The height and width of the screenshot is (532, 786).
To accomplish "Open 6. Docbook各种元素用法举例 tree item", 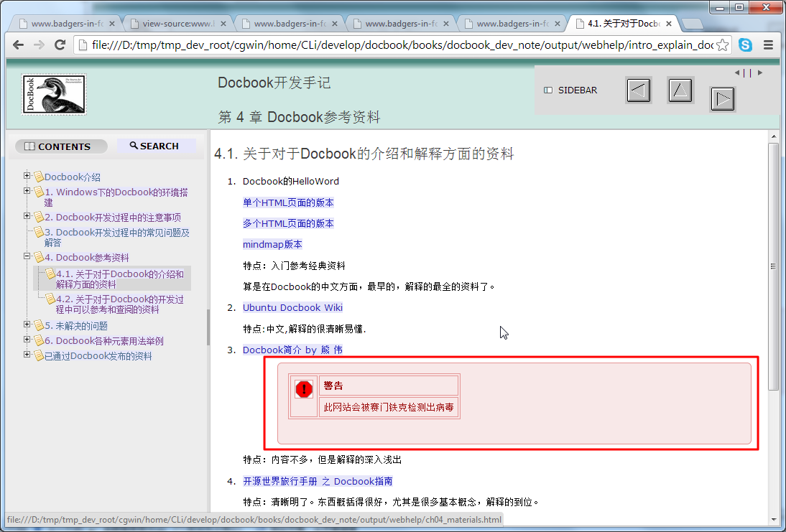I will click(x=103, y=340).
